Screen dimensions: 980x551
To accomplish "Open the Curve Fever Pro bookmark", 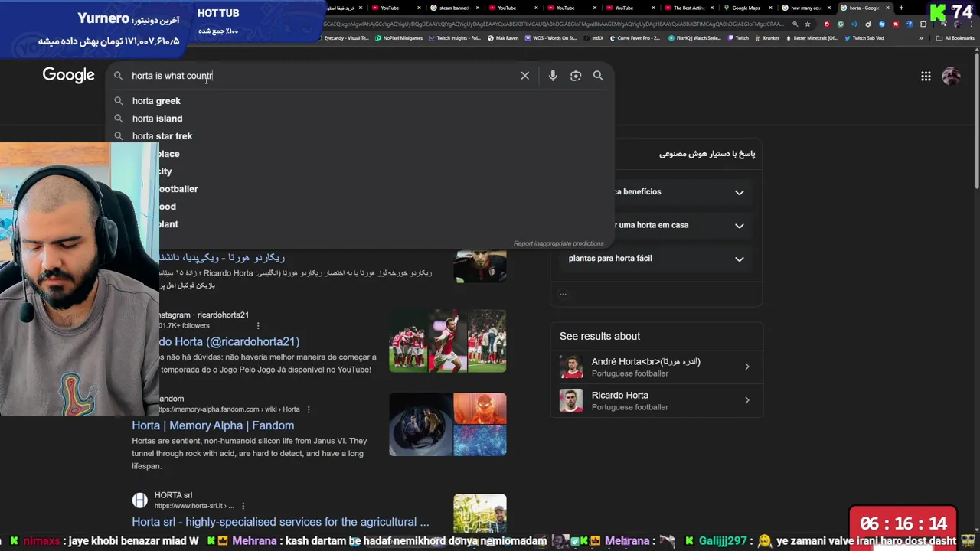I will [634, 38].
